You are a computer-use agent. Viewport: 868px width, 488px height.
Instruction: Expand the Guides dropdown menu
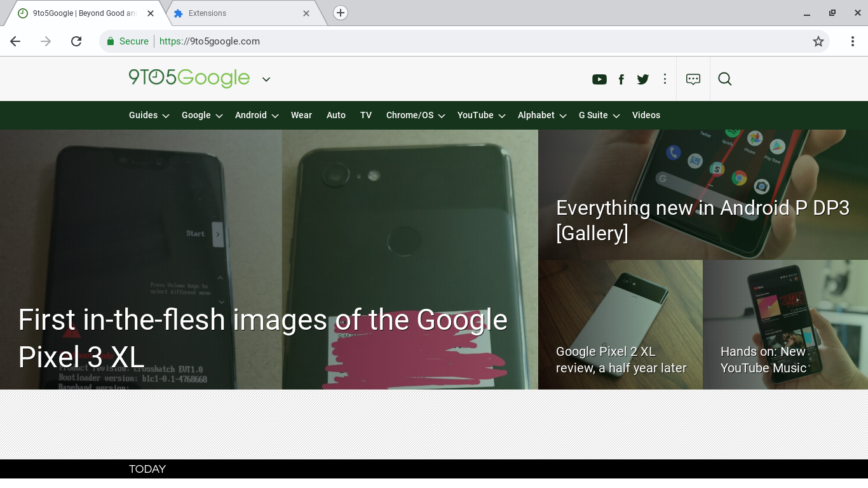149,115
